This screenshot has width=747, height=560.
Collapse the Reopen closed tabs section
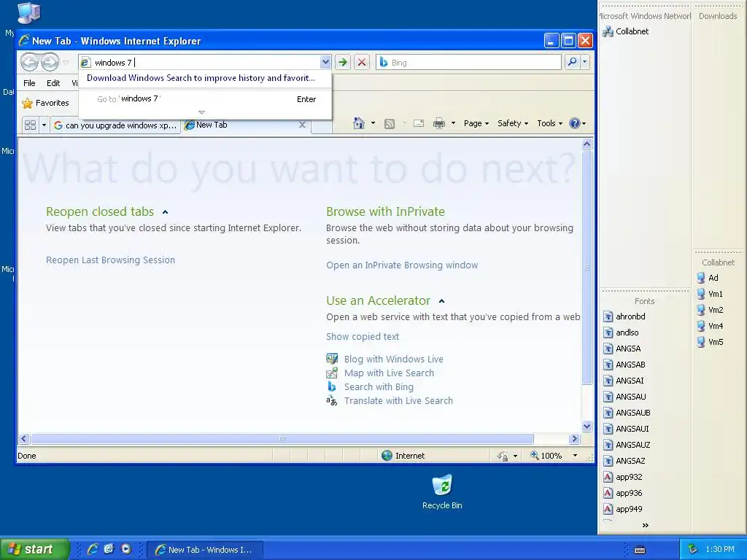[x=166, y=212]
